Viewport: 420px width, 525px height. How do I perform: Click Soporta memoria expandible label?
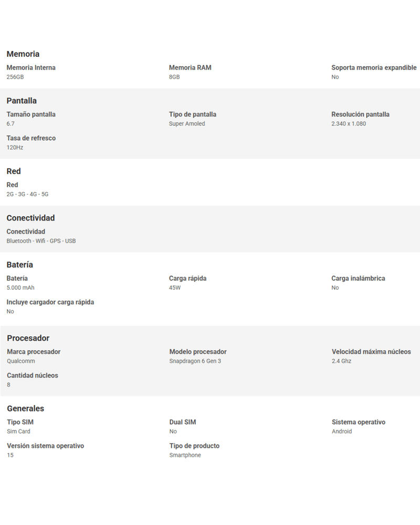pos(374,68)
